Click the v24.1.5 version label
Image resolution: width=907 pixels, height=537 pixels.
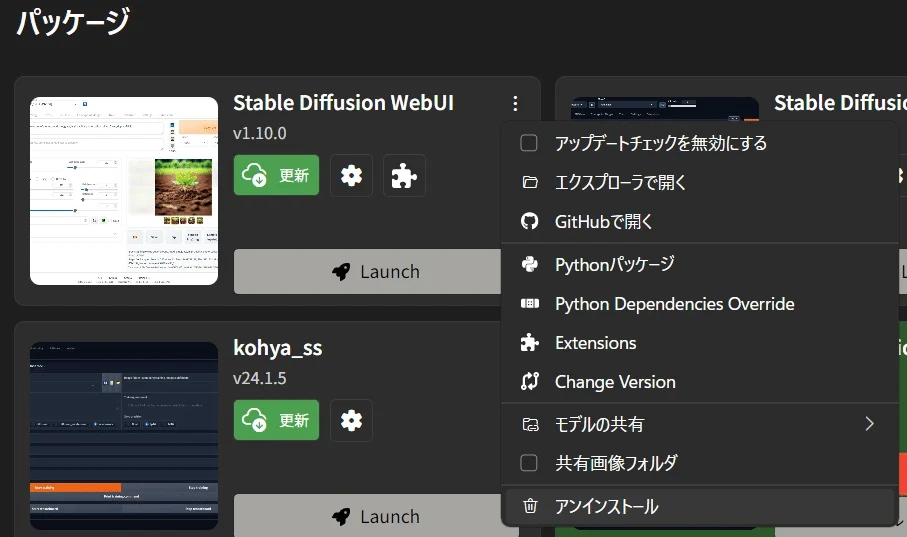click(260, 378)
